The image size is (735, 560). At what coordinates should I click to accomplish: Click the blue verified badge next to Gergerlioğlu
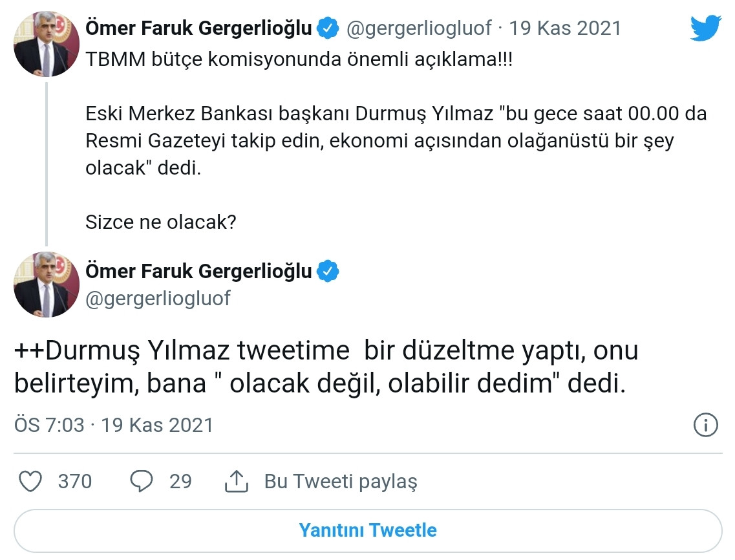click(x=327, y=28)
